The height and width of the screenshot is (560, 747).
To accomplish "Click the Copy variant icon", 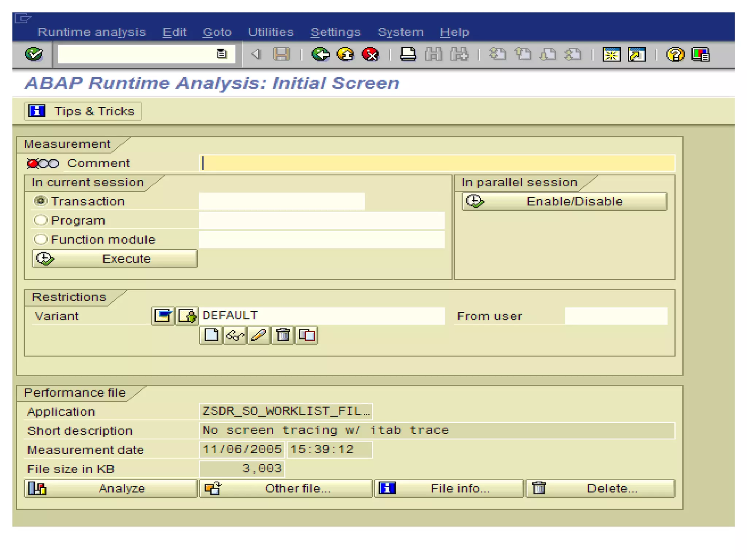I will pos(306,335).
